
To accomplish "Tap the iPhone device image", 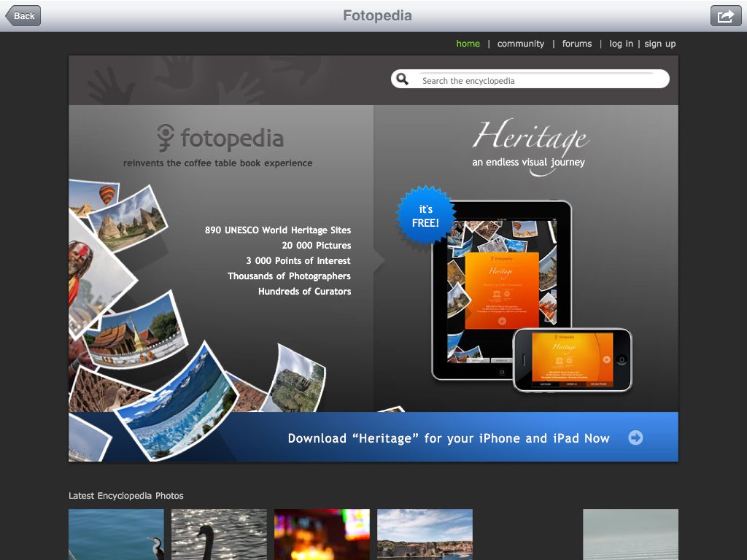I will click(x=572, y=360).
